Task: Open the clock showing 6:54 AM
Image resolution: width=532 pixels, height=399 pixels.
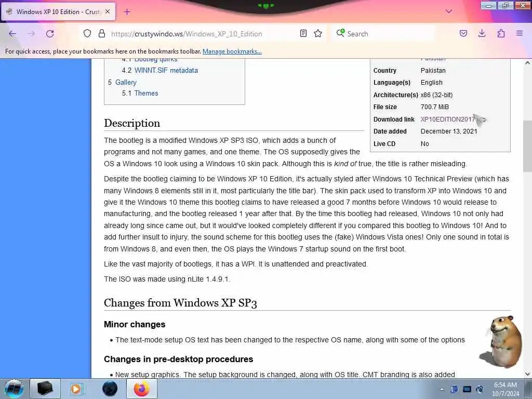Action: click(x=506, y=389)
